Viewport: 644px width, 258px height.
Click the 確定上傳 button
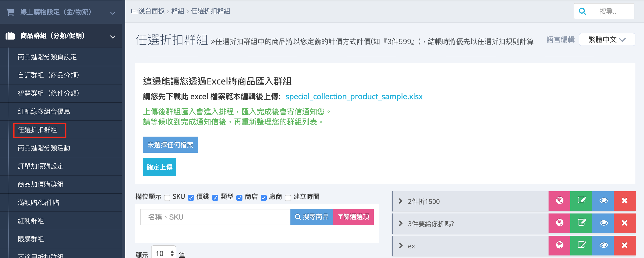click(x=160, y=167)
